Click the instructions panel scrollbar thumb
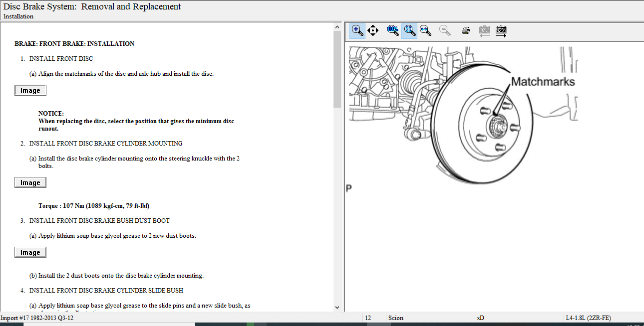The image size is (644, 326). click(x=337, y=70)
